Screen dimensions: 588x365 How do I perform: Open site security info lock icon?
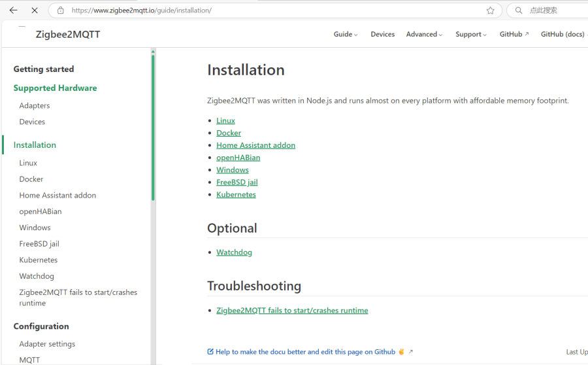tap(60, 10)
